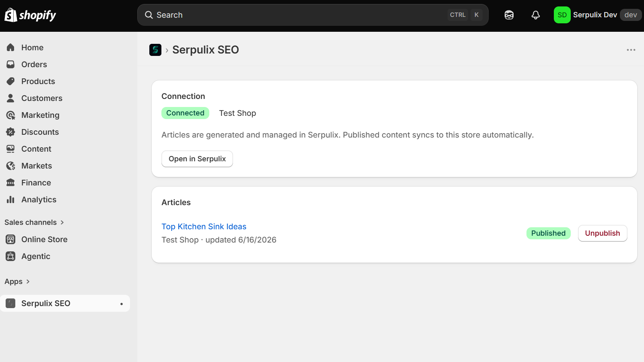The image size is (644, 362).
Task: Unpublish the Top Kitchen Sink Ideas article
Action: coord(603,233)
